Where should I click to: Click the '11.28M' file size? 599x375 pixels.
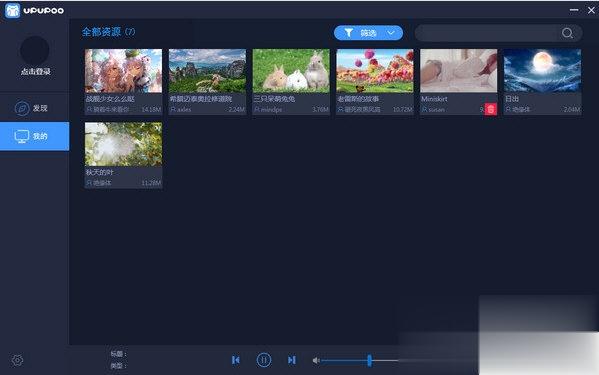pyautogui.click(x=151, y=183)
